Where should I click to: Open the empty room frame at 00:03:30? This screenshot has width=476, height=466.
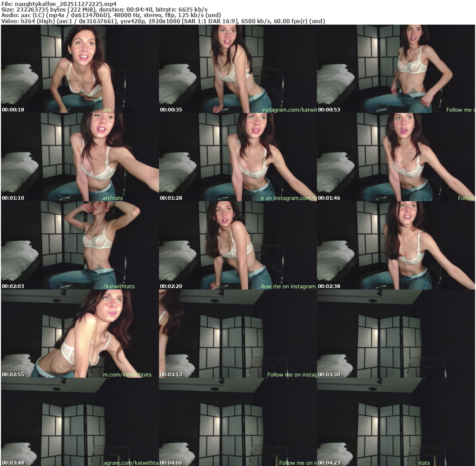[x=396, y=334]
